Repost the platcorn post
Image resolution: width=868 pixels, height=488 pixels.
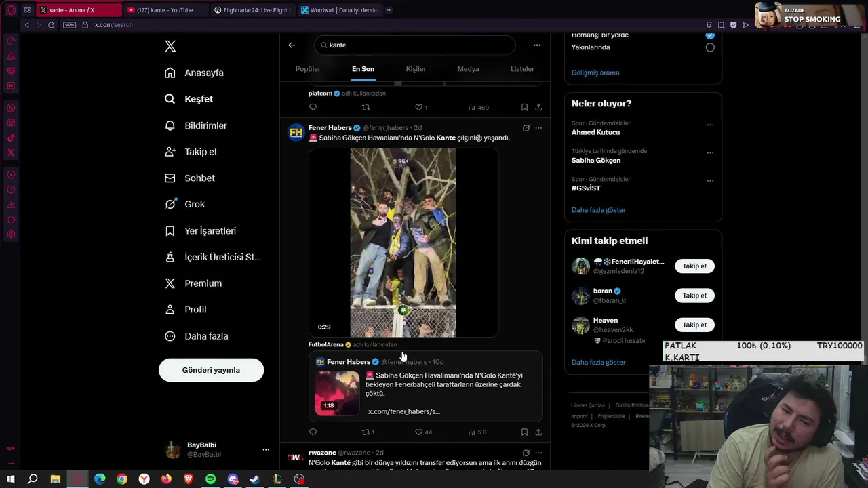(366, 107)
